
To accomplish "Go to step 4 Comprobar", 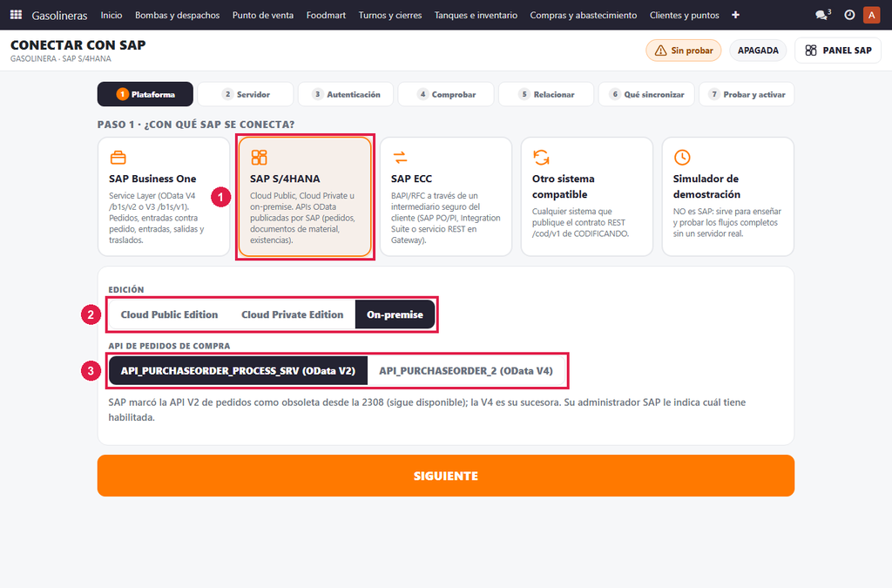I will point(446,94).
